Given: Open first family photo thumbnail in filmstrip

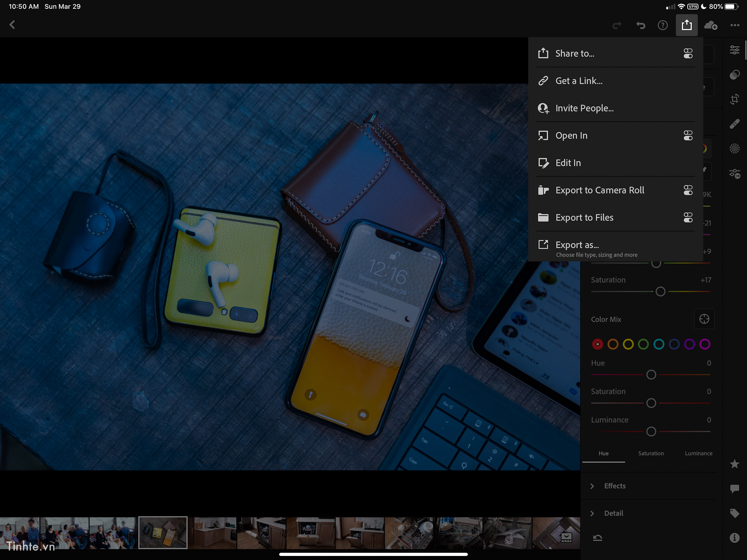Looking at the screenshot, I should pyautogui.click(x=19, y=533).
